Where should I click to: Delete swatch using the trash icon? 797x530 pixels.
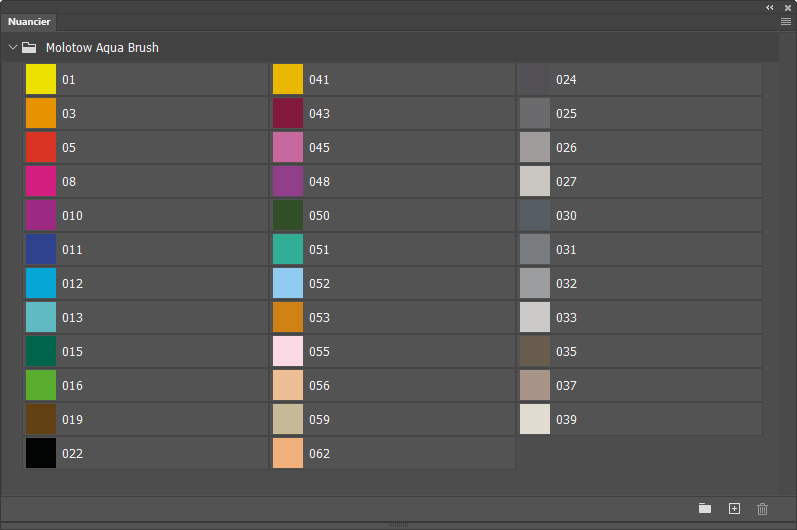pyautogui.click(x=762, y=509)
